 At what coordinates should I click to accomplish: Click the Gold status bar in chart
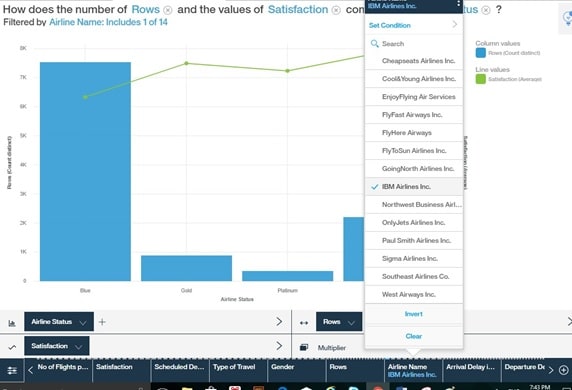pos(186,268)
